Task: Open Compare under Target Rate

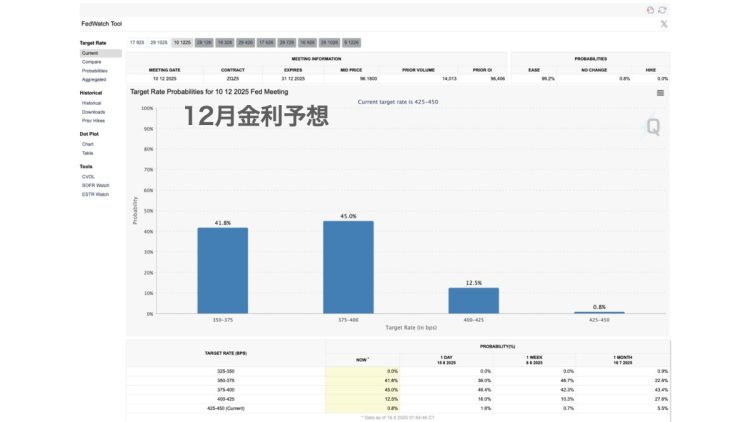Action: click(91, 62)
